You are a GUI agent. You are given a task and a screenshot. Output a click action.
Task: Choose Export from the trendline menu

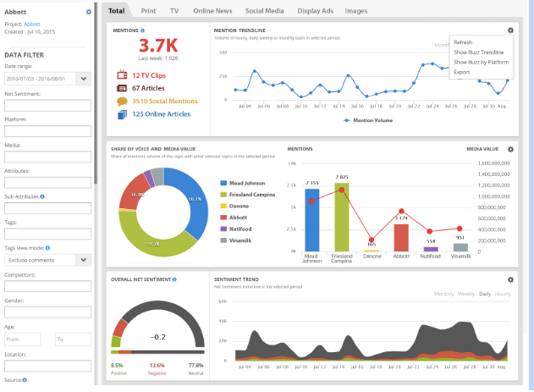pyautogui.click(x=461, y=72)
